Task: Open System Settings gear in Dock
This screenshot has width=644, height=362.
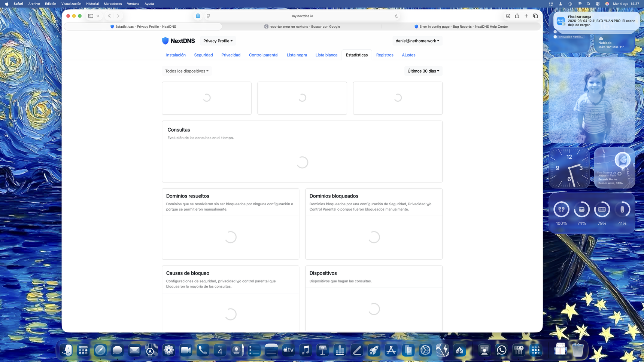Action: pyautogui.click(x=425, y=350)
